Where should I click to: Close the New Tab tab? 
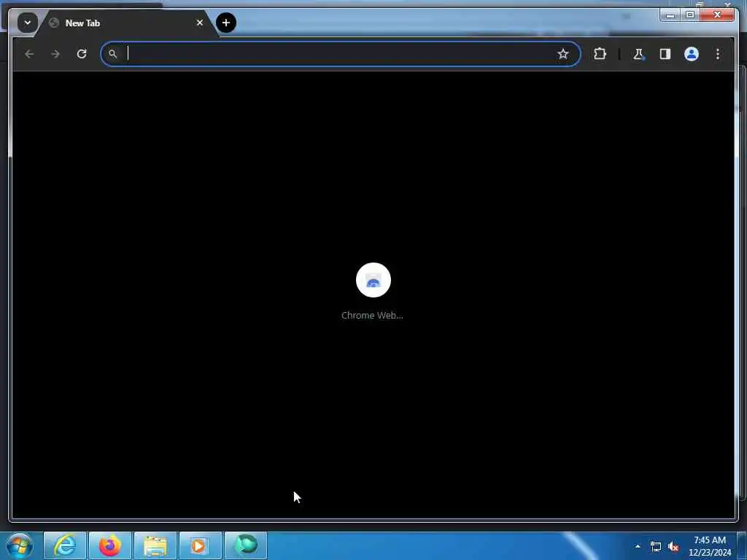(200, 23)
